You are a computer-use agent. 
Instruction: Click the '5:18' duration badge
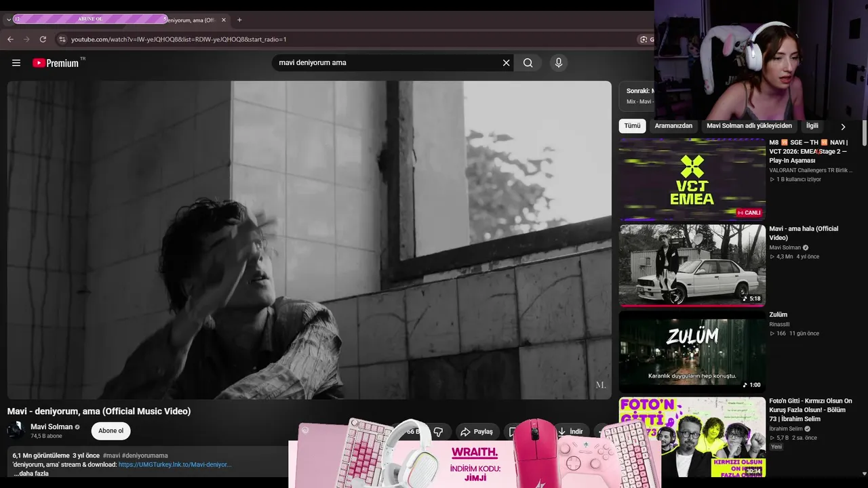pos(752,299)
